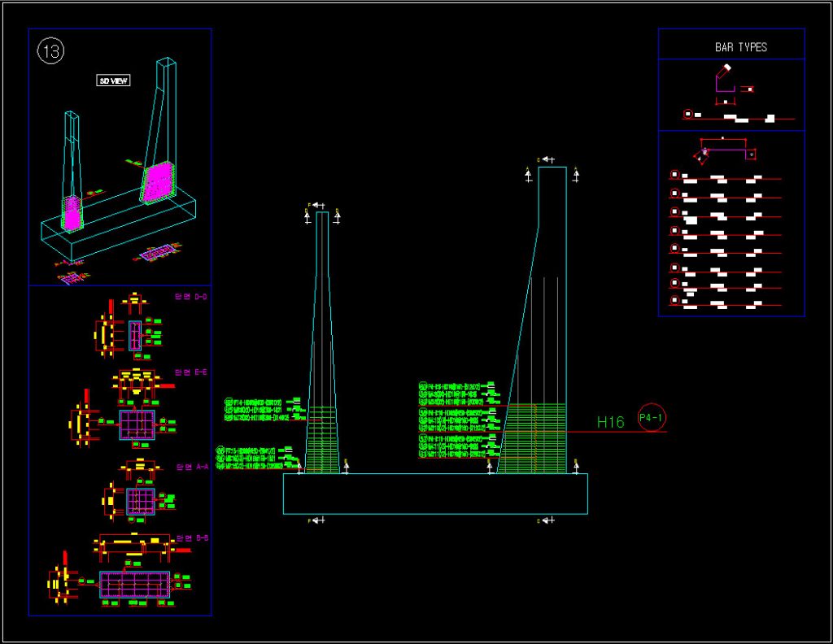Select the 3D VIEW label box
The height and width of the screenshot is (644, 833).
coord(114,80)
